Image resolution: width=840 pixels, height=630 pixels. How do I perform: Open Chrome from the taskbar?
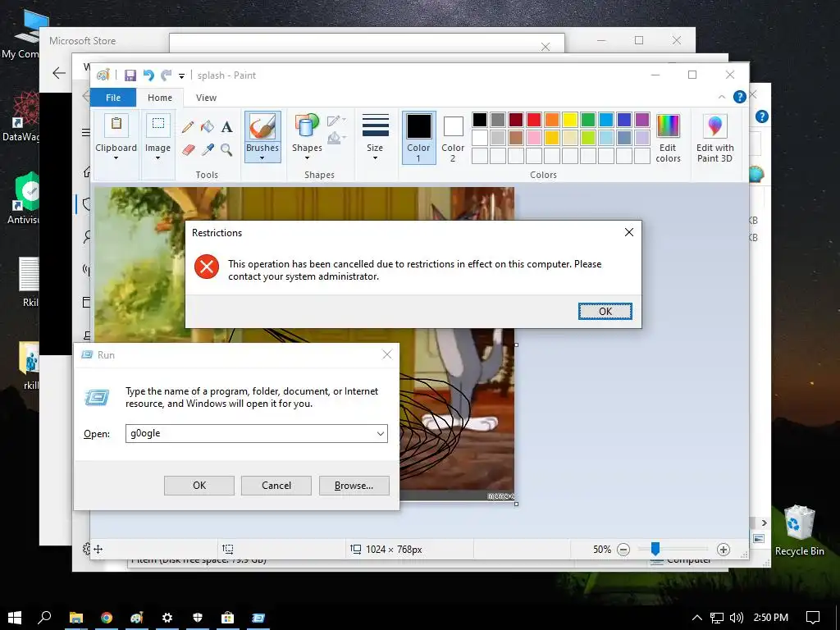click(107, 618)
